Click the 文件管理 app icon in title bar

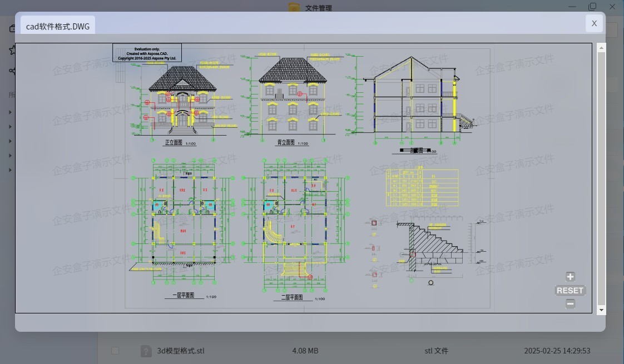click(294, 7)
